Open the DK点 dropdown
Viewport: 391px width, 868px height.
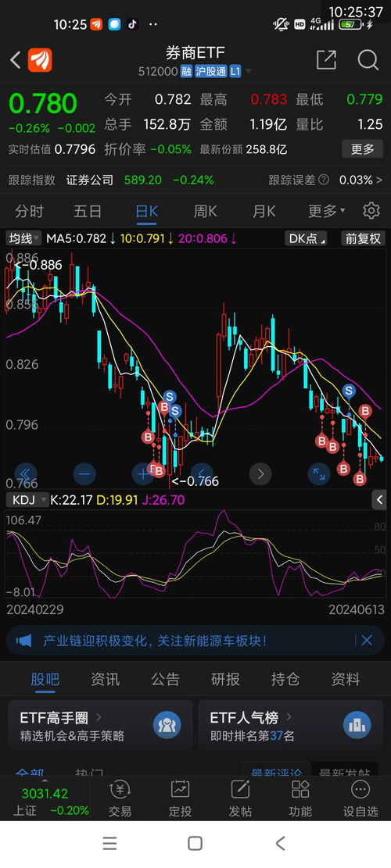point(306,238)
